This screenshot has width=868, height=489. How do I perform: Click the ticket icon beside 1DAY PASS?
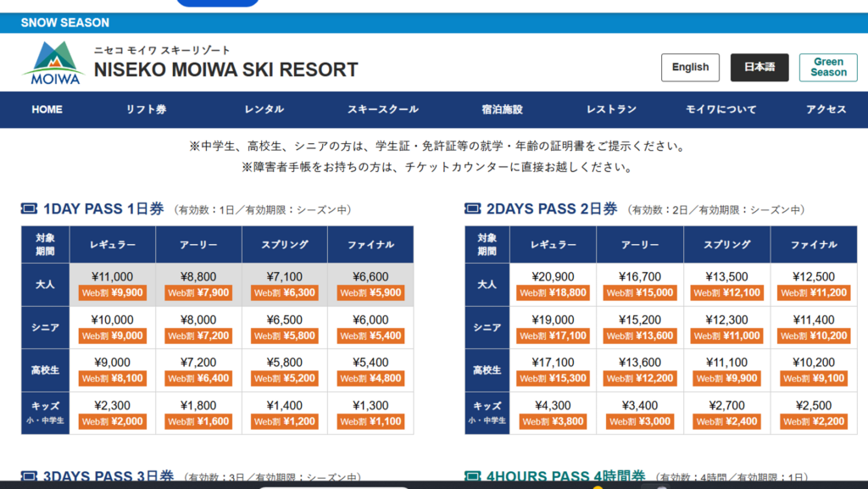[29, 208]
